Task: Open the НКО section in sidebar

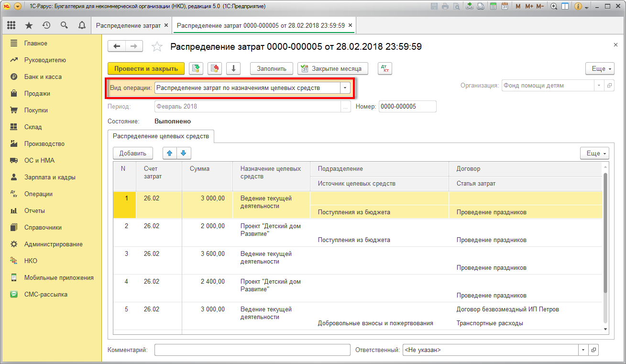Action: (31, 261)
